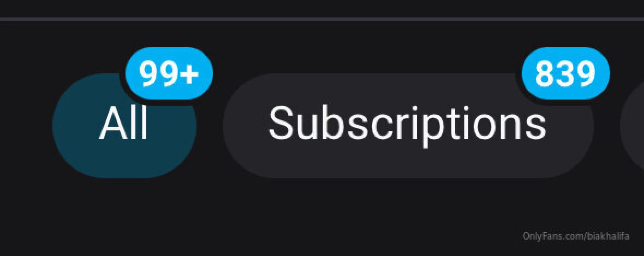Select the partially visible tab after Subscriptions
Image resolution: width=644 pixels, height=256 pixels.
[633, 126]
